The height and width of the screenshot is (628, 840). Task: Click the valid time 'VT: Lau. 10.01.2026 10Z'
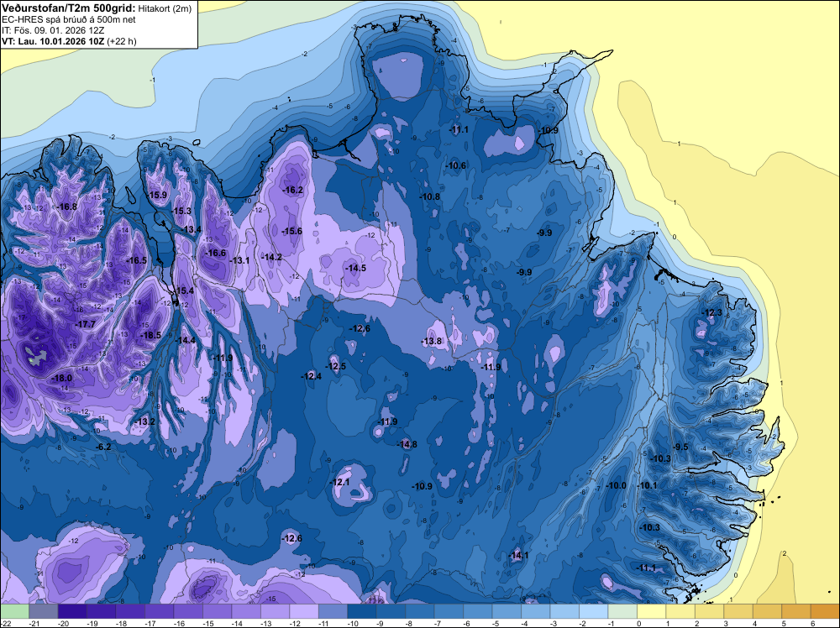[53, 41]
